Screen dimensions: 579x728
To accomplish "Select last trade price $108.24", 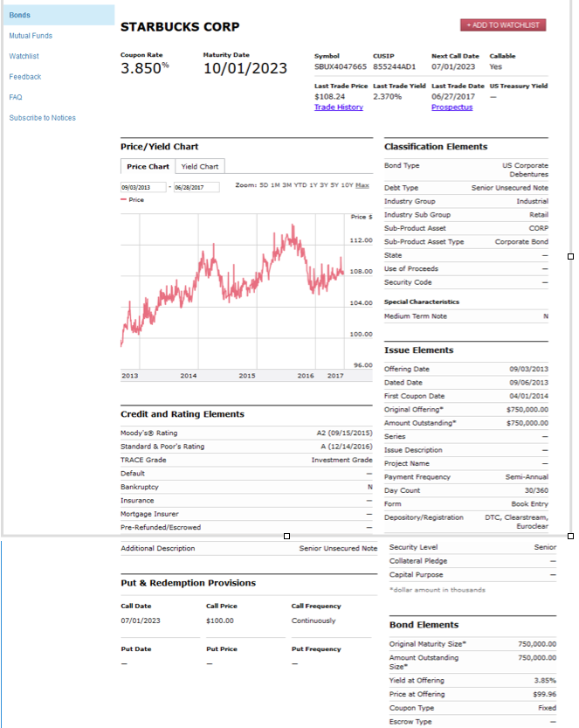I will 329,96.
